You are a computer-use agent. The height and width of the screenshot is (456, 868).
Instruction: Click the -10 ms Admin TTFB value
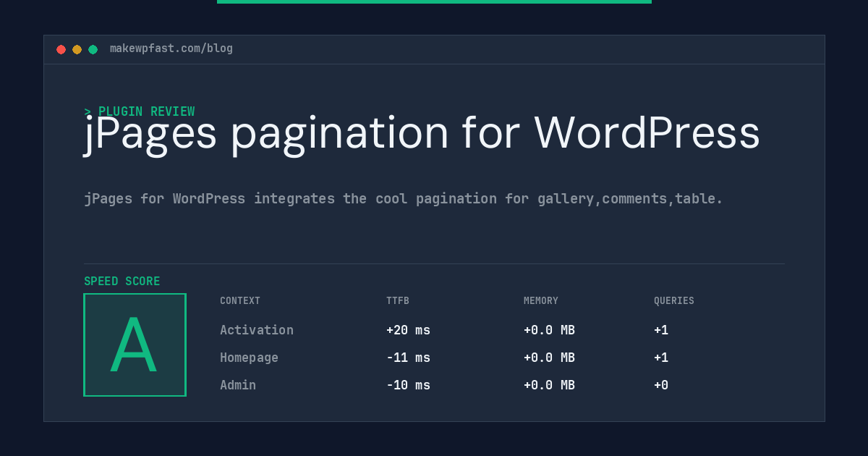click(408, 385)
